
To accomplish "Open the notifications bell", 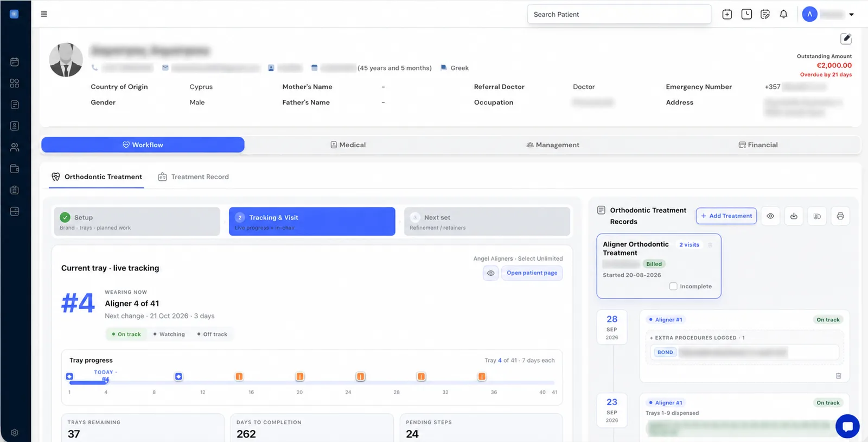I will (783, 15).
